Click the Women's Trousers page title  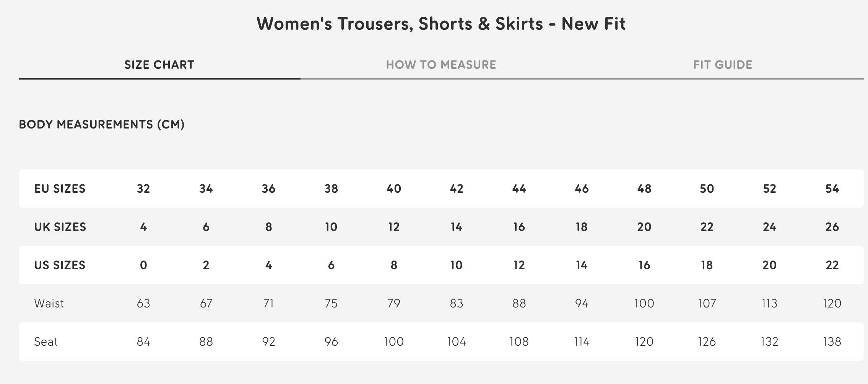point(441,24)
